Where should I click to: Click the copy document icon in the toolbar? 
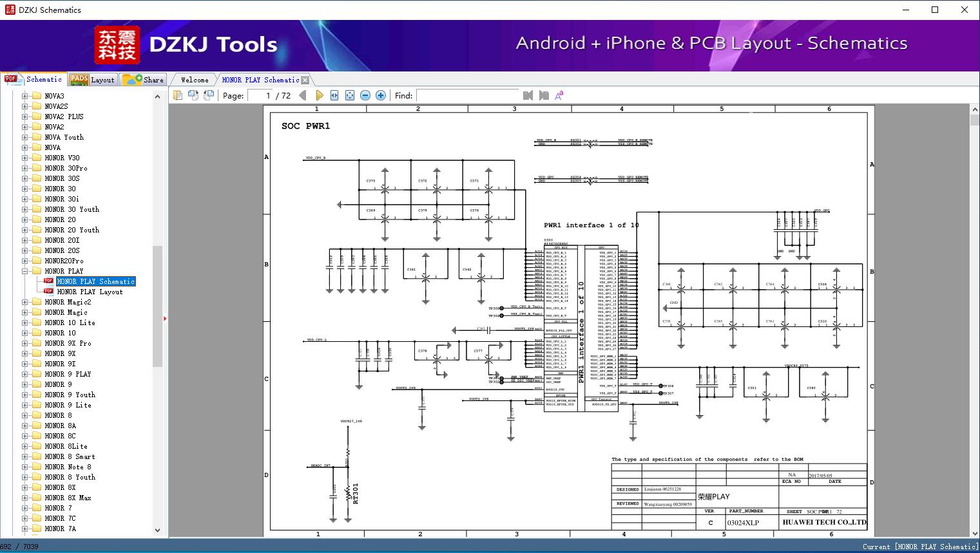178,95
